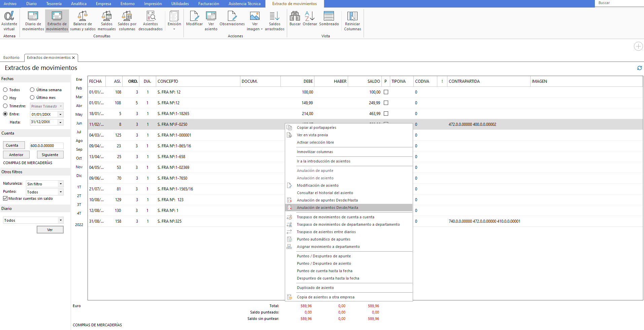The height and width of the screenshot is (330, 644).
Task: Click the Cuenta button
Action: 14,145
